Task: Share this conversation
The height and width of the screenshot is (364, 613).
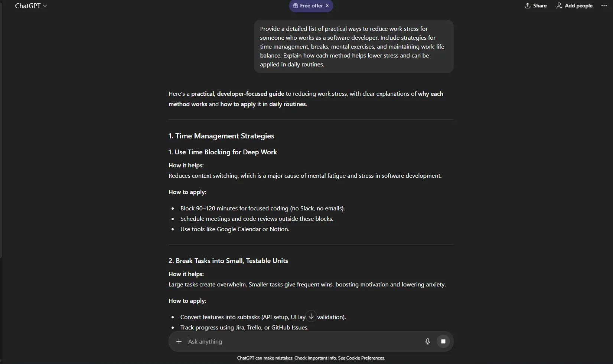Action: click(x=535, y=6)
